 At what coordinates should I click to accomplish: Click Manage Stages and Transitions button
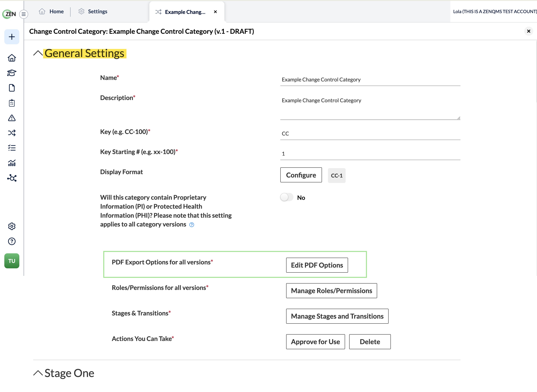[337, 316]
